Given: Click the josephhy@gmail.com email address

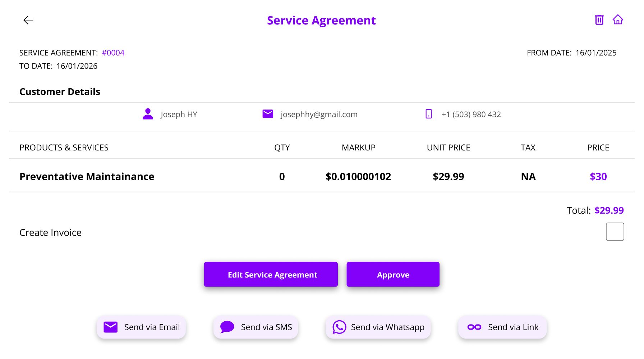Looking at the screenshot, I should tap(319, 115).
